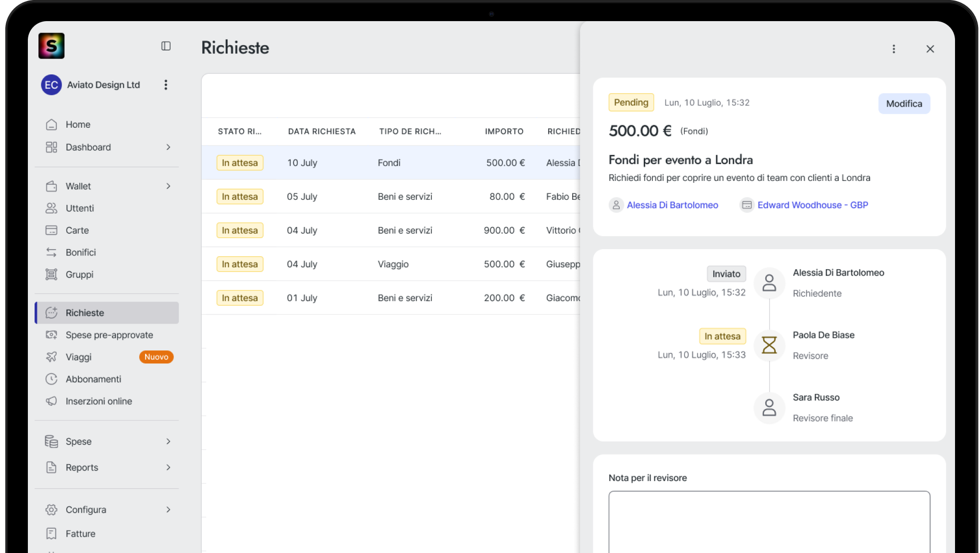Click the Viaggi airplane icon

click(x=51, y=357)
